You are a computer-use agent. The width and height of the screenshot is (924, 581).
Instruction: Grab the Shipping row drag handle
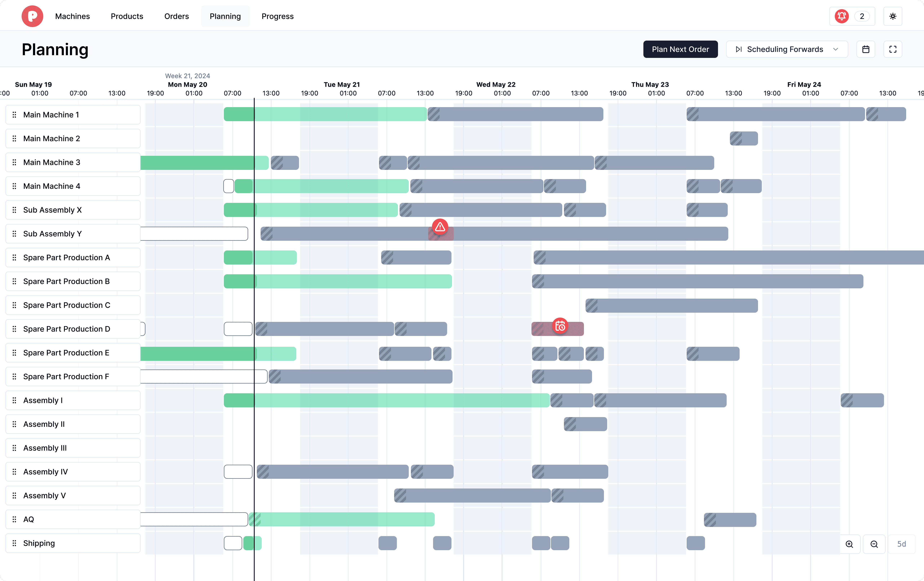[15, 543]
